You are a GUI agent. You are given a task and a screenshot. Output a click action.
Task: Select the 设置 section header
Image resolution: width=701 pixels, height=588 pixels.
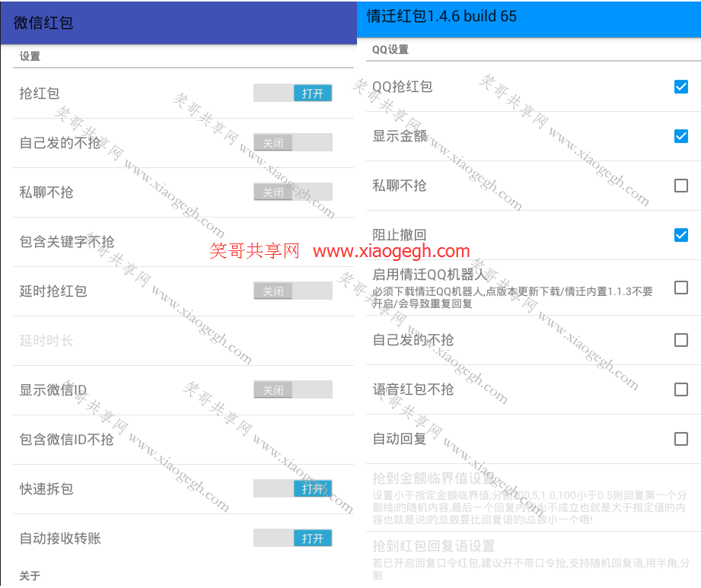coord(30,56)
